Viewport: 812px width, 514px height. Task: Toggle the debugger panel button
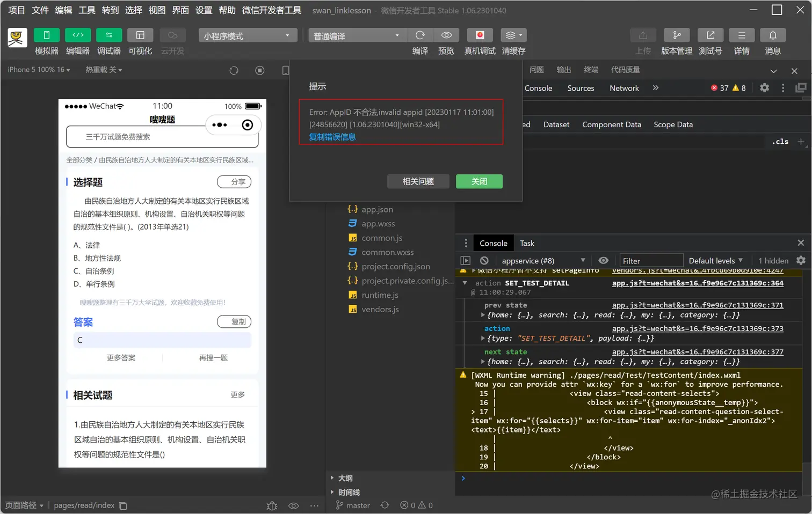point(109,35)
